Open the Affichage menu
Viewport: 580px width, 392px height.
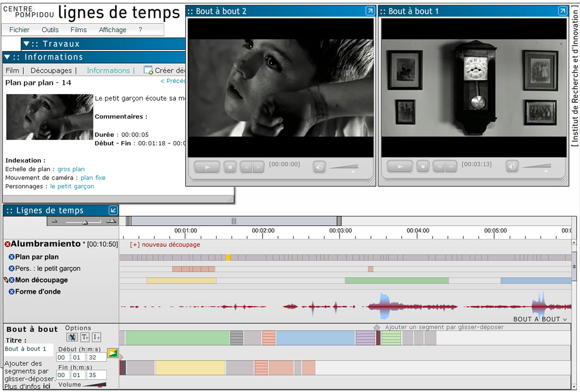pos(112,30)
